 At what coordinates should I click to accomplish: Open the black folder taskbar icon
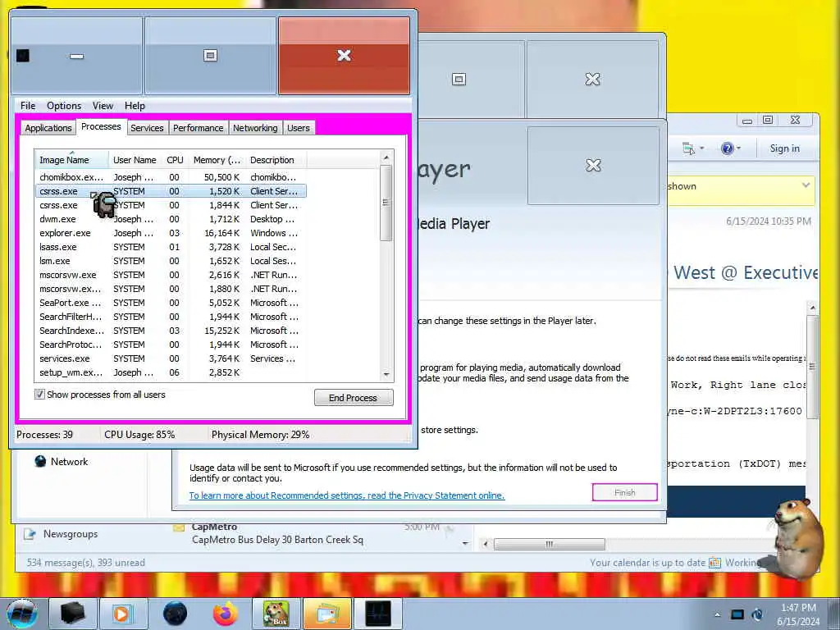73,614
